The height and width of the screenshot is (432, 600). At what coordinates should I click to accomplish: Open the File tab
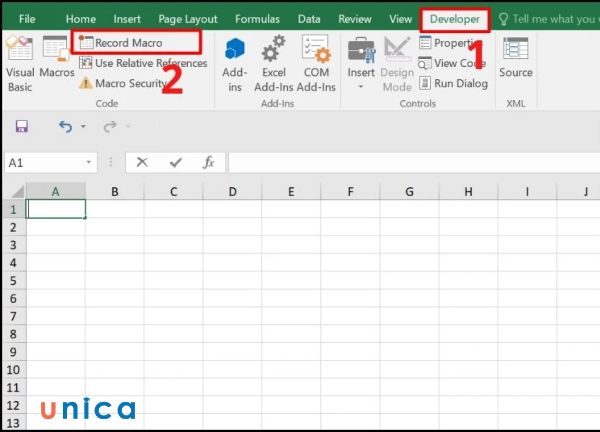click(x=27, y=19)
